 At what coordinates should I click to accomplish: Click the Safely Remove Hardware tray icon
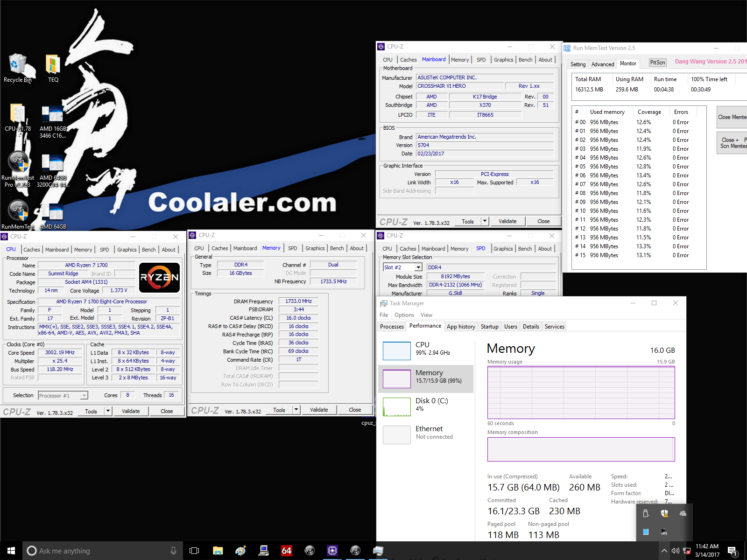646,514
